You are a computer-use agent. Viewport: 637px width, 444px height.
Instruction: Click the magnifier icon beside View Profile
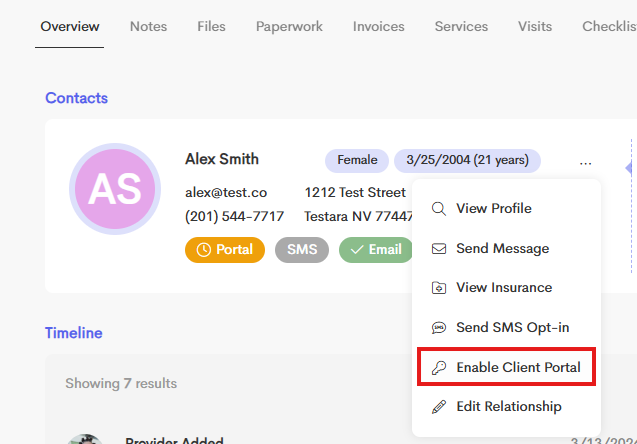[439, 209]
